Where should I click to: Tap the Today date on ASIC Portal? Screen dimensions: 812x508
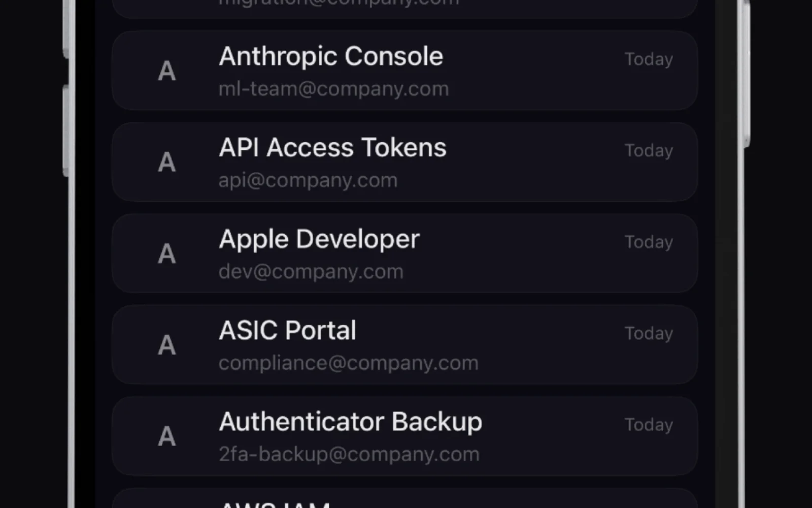pyautogui.click(x=649, y=334)
